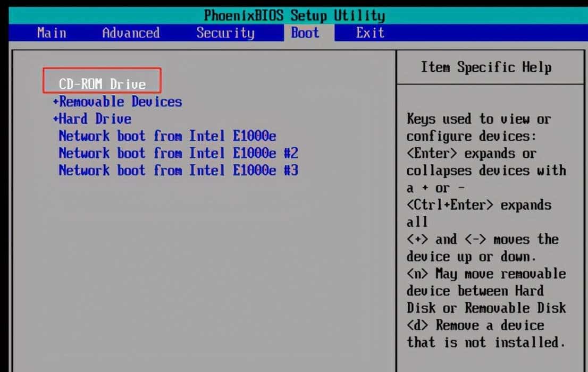Expand the Hard Drive entry
Screen dimensions: 588x372
[95, 119]
